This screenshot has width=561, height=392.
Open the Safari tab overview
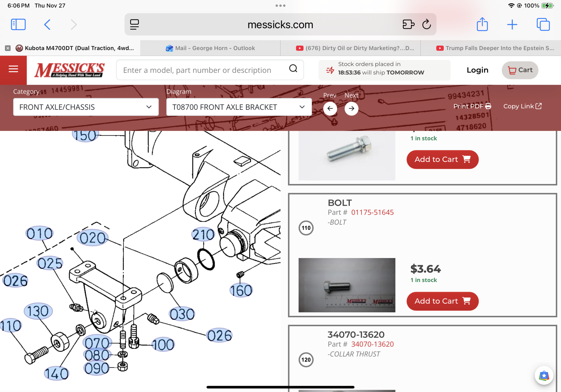pos(543,24)
